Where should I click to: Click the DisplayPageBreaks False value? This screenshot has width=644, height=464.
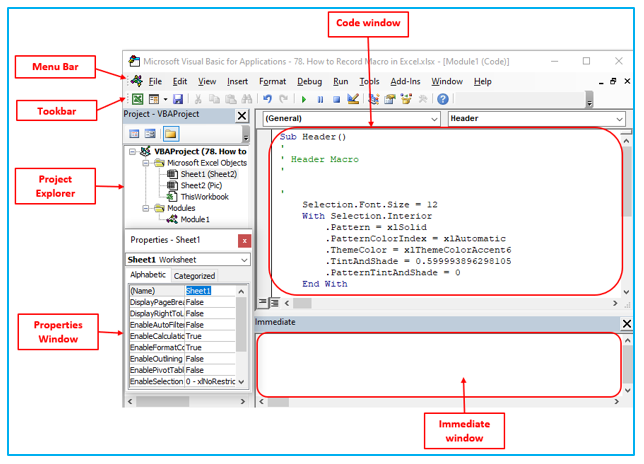click(x=210, y=302)
